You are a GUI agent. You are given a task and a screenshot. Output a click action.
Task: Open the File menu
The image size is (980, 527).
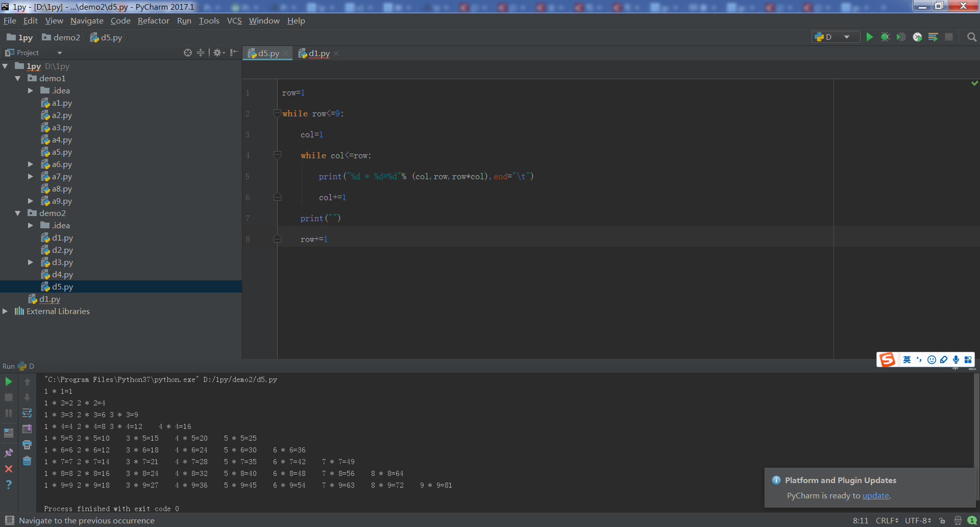pyautogui.click(x=10, y=20)
